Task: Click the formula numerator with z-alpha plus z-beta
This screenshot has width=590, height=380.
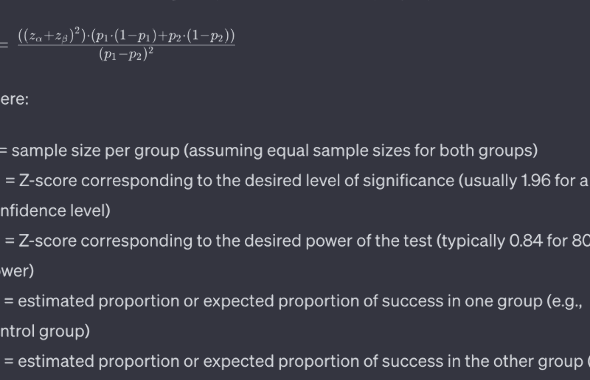Action: pos(126,35)
